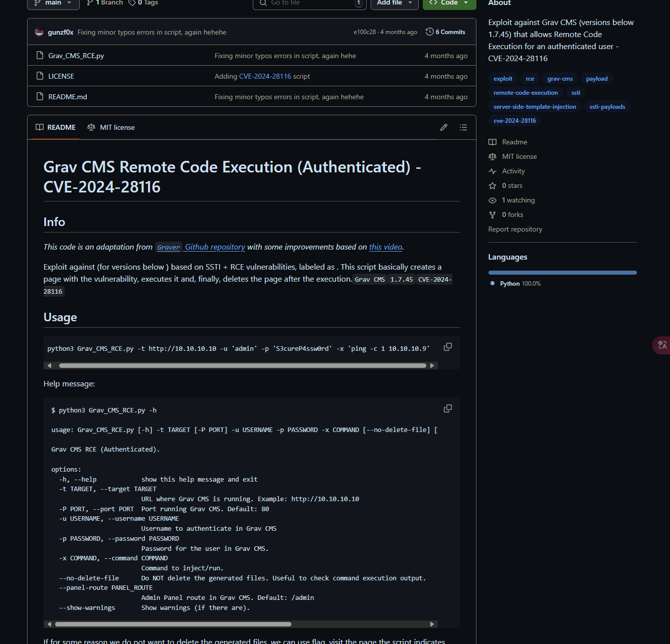This screenshot has width=670, height=644.
Task: Click the translation extension icon at screen edge
Action: pos(662,345)
